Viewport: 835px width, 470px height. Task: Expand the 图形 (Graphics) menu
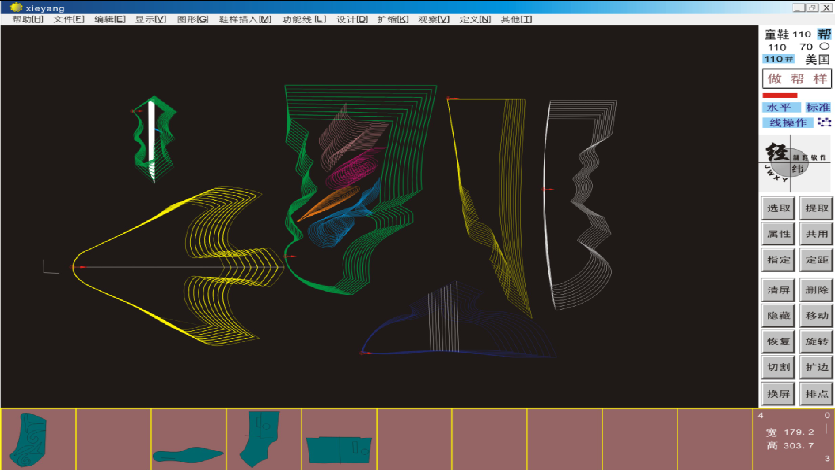(x=192, y=20)
